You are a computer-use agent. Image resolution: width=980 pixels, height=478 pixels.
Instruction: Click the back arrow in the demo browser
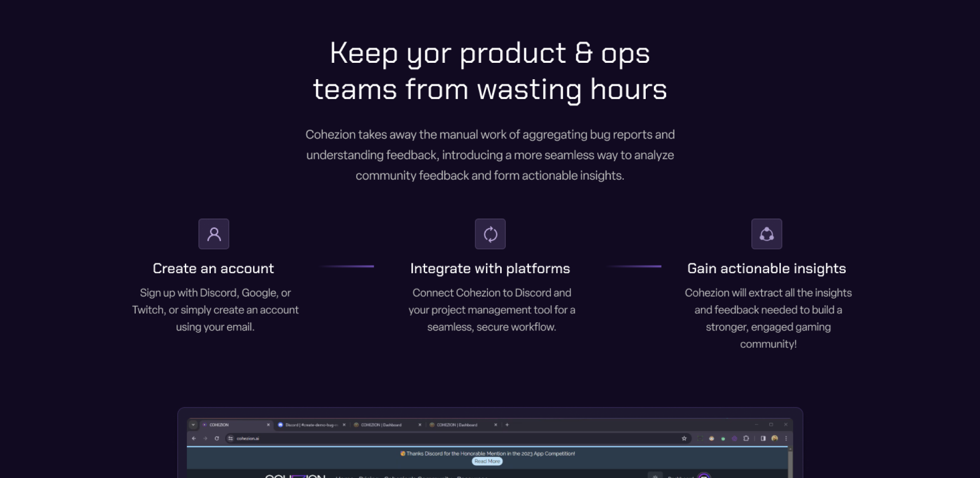pos(194,438)
